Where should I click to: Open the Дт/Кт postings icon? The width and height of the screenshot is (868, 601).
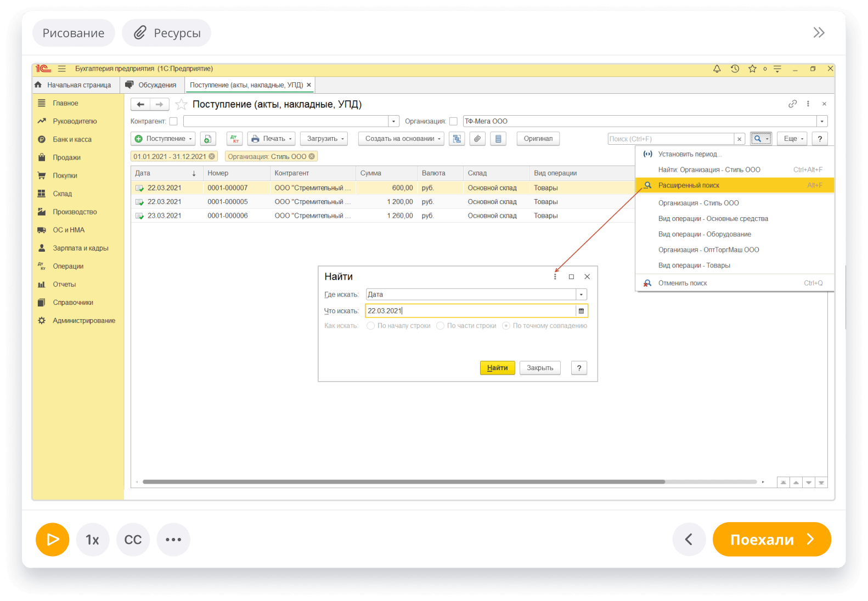point(234,139)
